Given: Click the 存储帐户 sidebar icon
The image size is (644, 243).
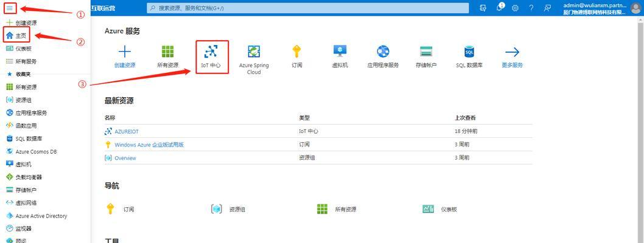Looking at the screenshot, I should coord(10,190).
